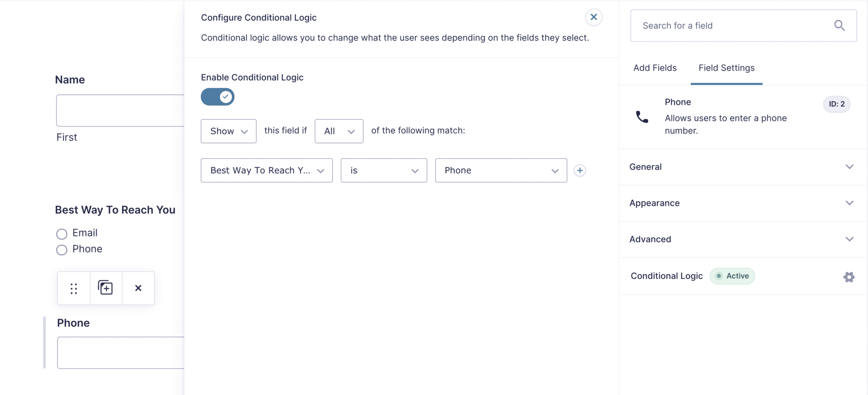Open Conditional Logic settings gear
Viewport: 868px width, 395px height.
pyautogui.click(x=849, y=277)
